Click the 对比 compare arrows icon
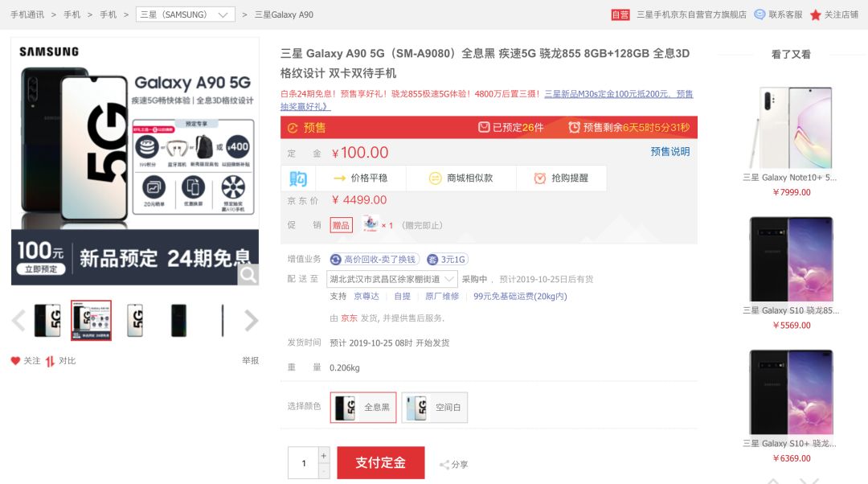This screenshot has height=484, width=868. point(51,361)
